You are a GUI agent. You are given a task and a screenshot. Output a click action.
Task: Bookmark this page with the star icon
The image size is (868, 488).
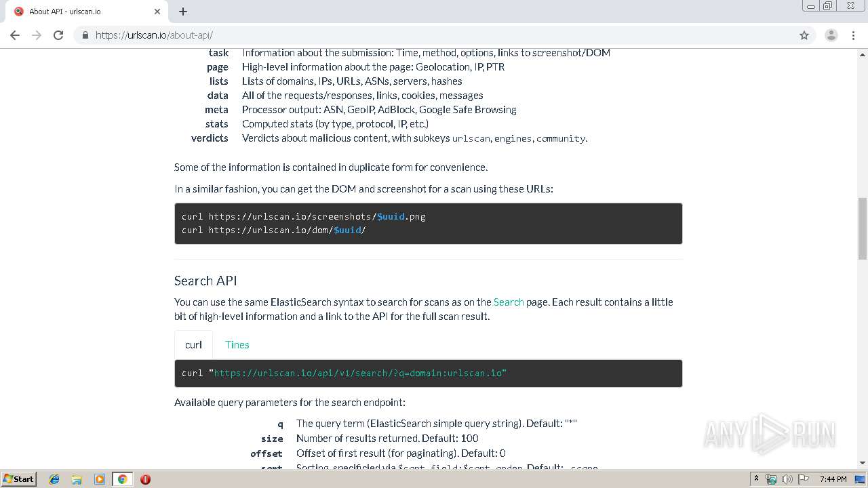(804, 35)
